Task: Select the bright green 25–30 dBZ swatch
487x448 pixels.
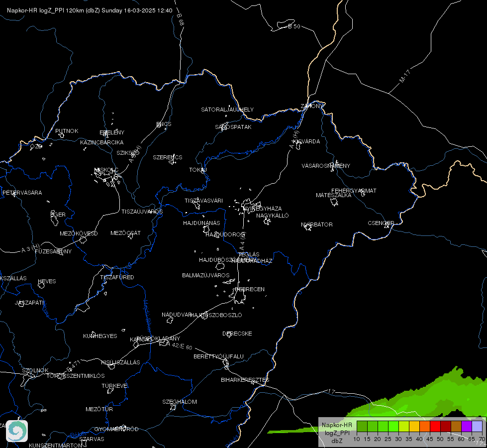Action: [393, 427]
